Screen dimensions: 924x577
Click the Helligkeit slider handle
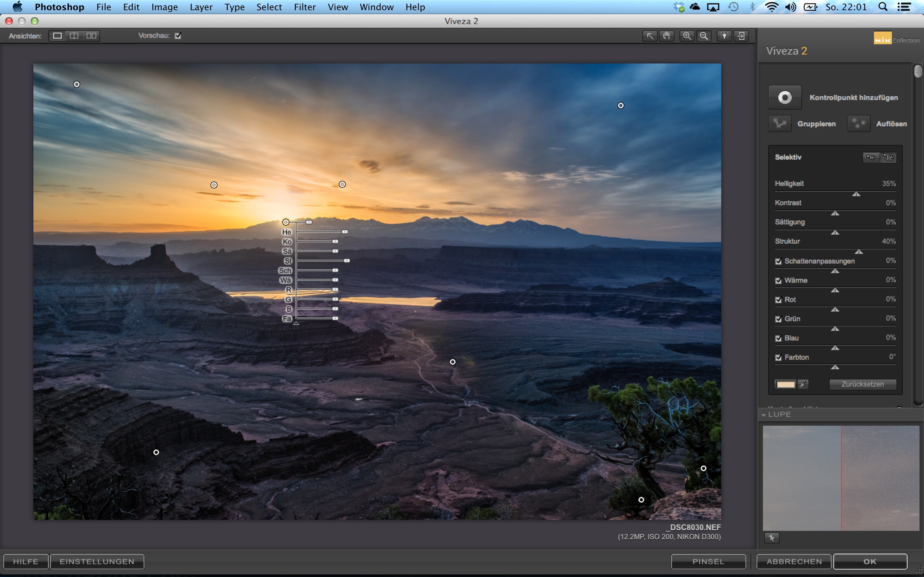(x=856, y=194)
